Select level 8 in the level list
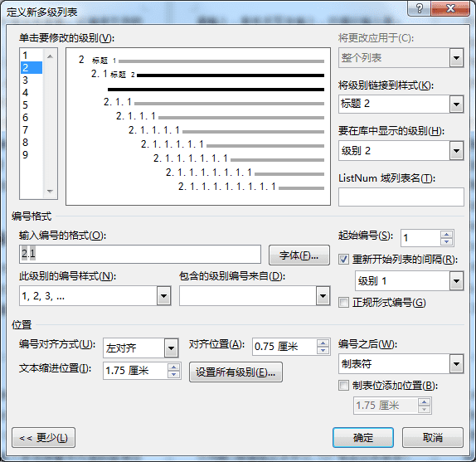The width and height of the screenshot is (476, 462). point(32,143)
